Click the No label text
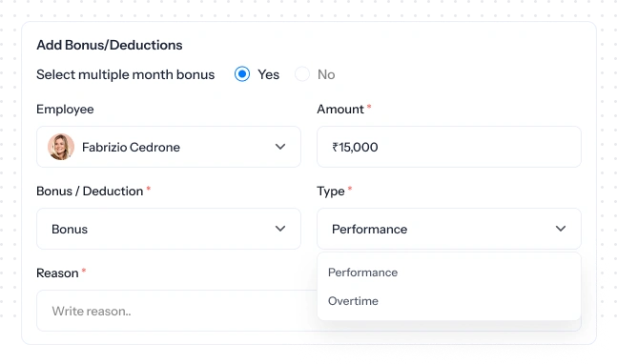The width and height of the screenshot is (617, 364). coord(326,74)
